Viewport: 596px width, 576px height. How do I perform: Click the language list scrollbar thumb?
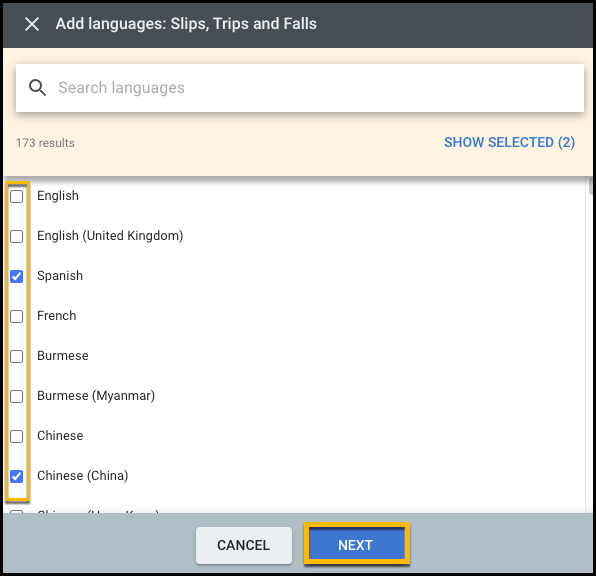click(x=591, y=186)
